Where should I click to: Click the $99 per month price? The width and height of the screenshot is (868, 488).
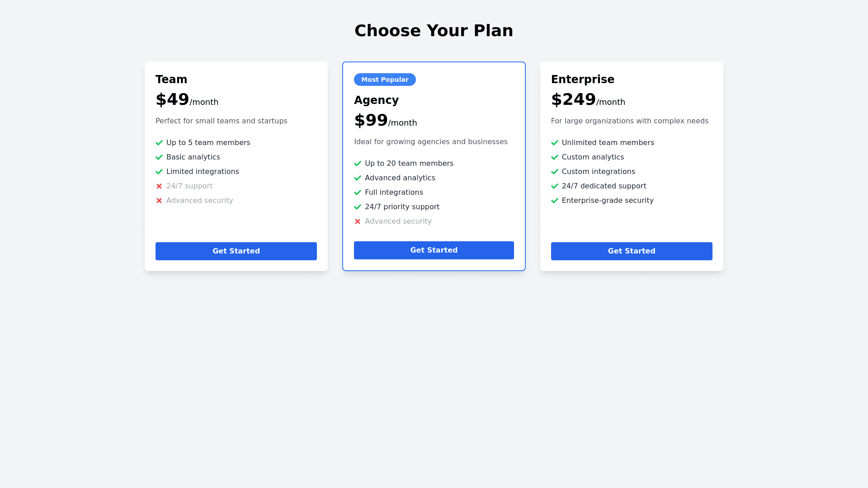pos(385,121)
